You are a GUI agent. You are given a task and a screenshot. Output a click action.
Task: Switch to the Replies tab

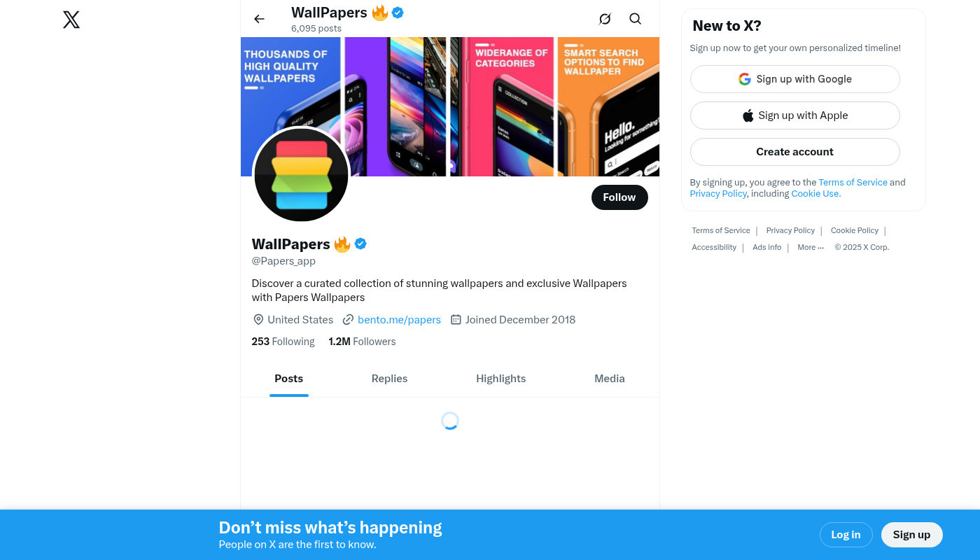click(389, 379)
